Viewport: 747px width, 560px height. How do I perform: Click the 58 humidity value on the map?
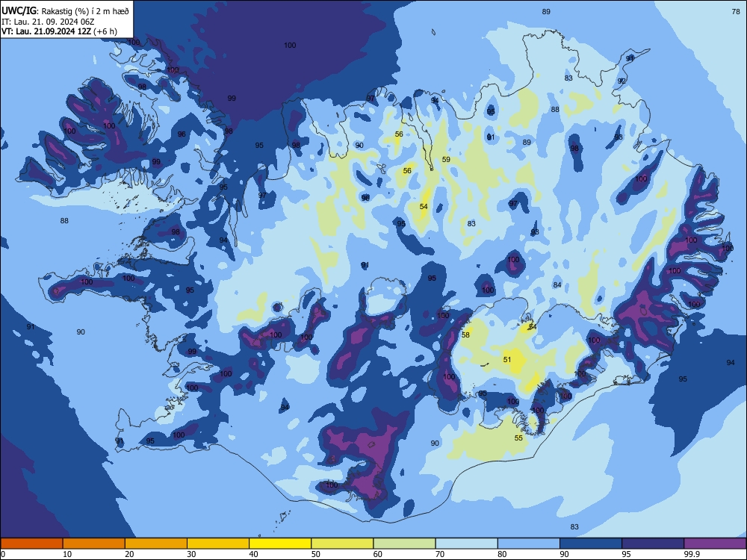coord(465,335)
